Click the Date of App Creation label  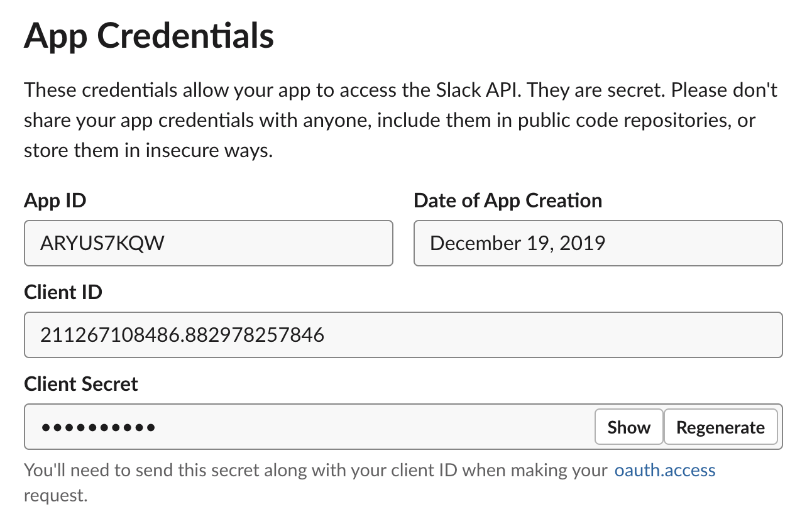[508, 201]
